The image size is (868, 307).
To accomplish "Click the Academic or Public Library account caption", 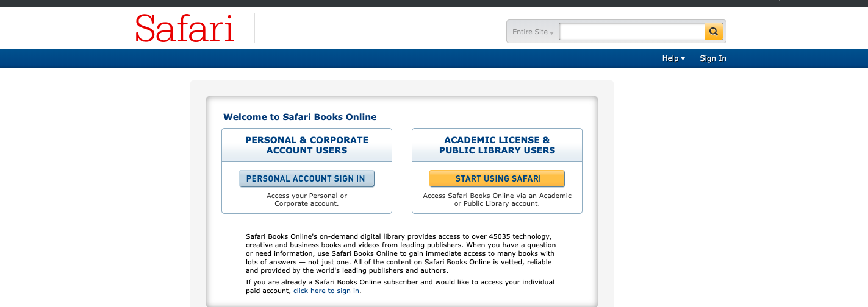I will (x=497, y=200).
